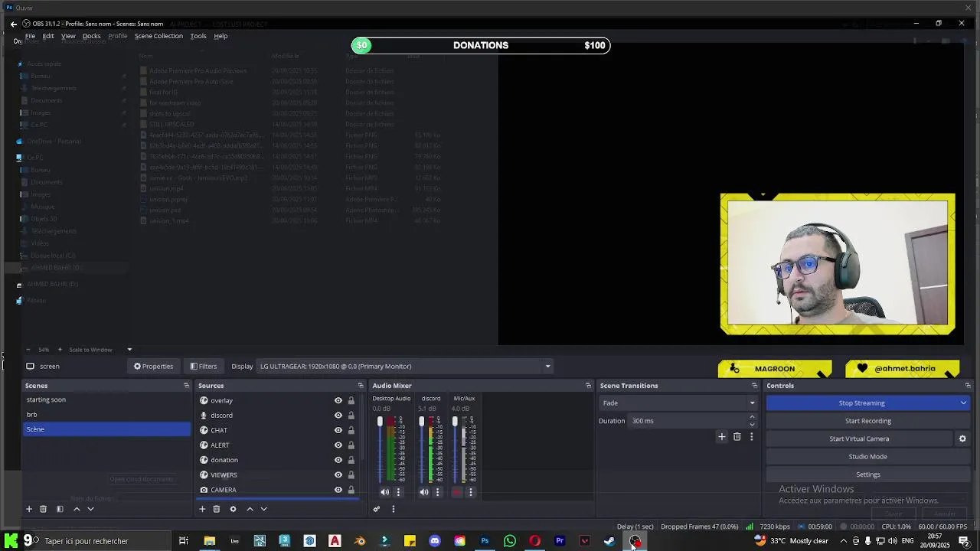Open source Properties button
Image resolution: width=980 pixels, height=551 pixels.
point(153,366)
